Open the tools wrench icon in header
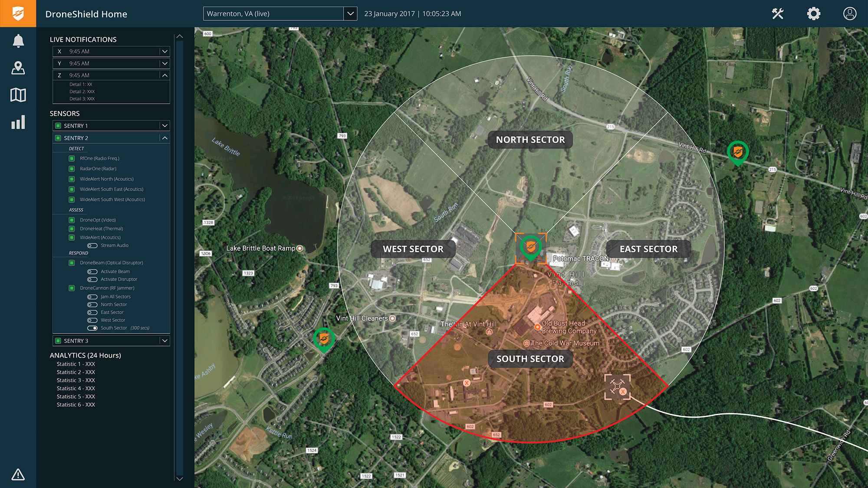This screenshot has height=488, width=868. click(x=778, y=14)
